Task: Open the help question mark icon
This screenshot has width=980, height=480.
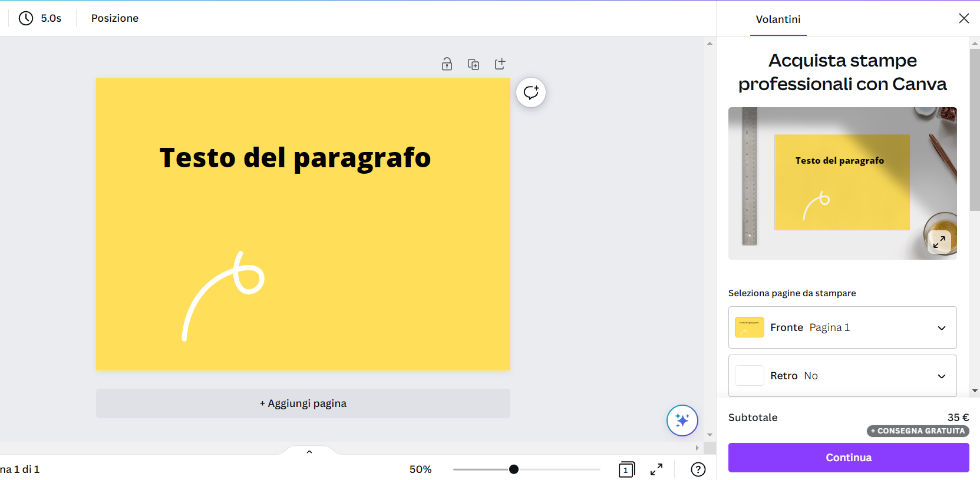Action: pyautogui.click(x=698, y=469)
